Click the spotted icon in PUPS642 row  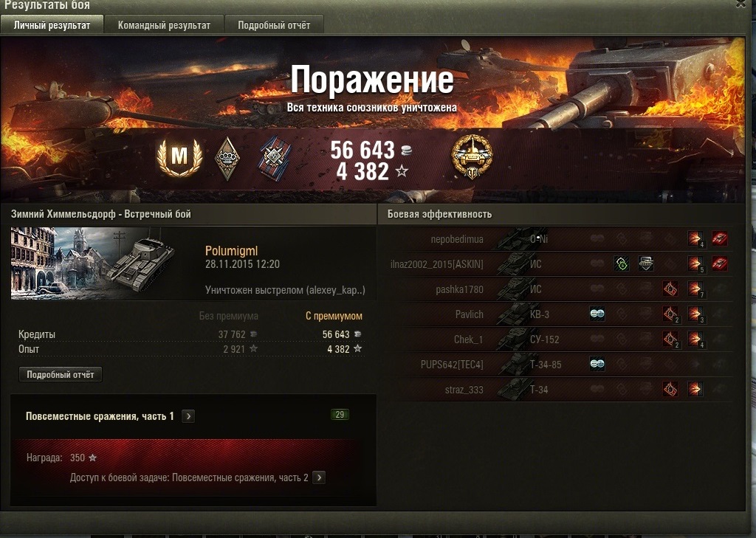(x=597, y=364)
